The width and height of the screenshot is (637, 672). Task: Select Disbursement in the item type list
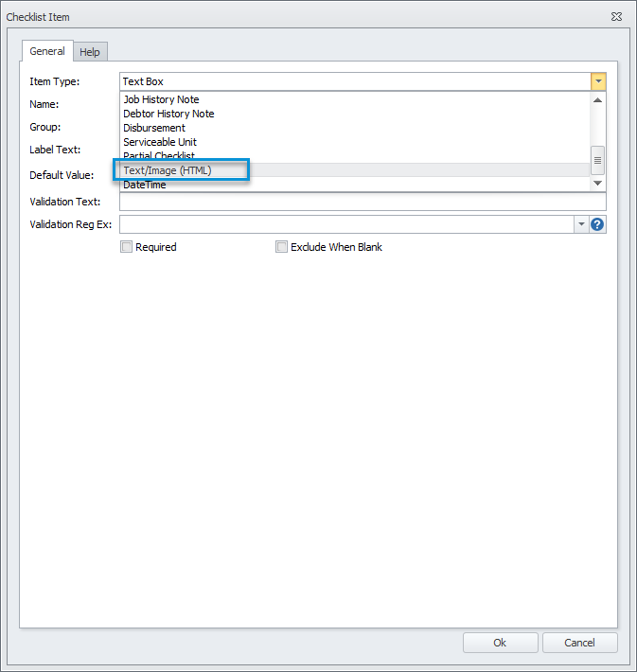(x=355, y=128)
